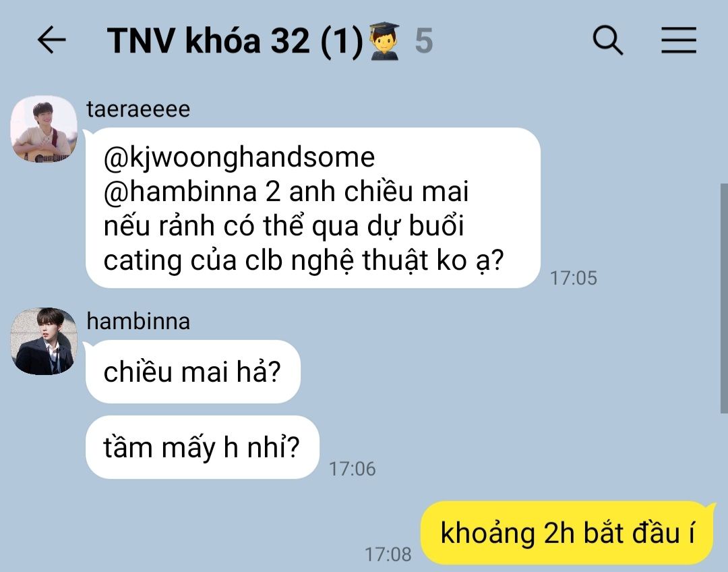The width and height of the screenshot is (728, 572).
Task: Tap the casting invitation message bubble
Action: pyautogui.click(x=313, y=208)
